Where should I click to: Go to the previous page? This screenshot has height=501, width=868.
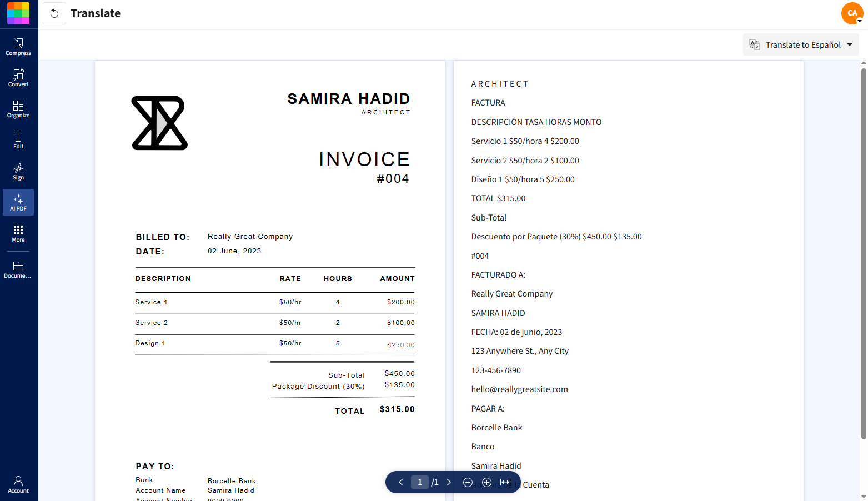click(x=400, y=482)
